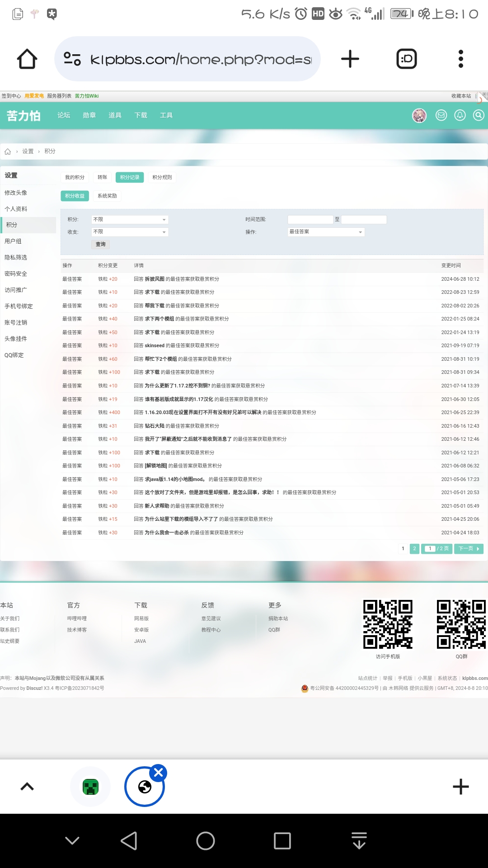Open notifications bell icon
This screenshot has width=488, height=868.
(x=460, y=115)
